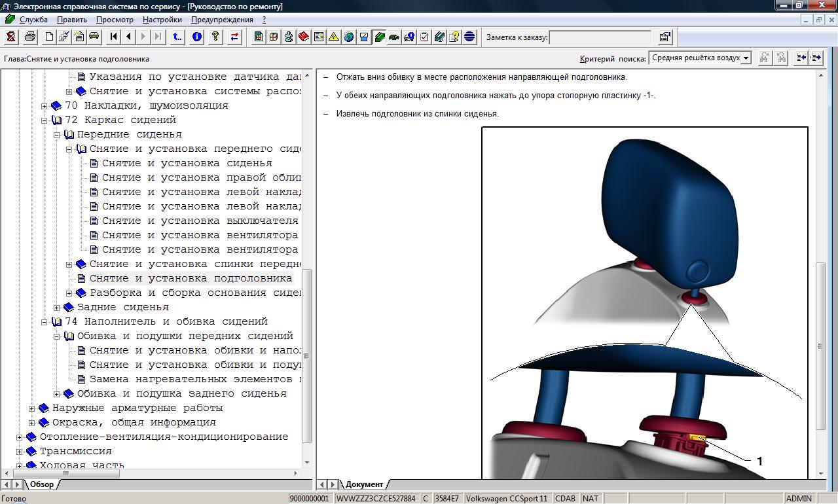Open the 'Просмотр' menu
Screen dimensions: 838x504
115,20
